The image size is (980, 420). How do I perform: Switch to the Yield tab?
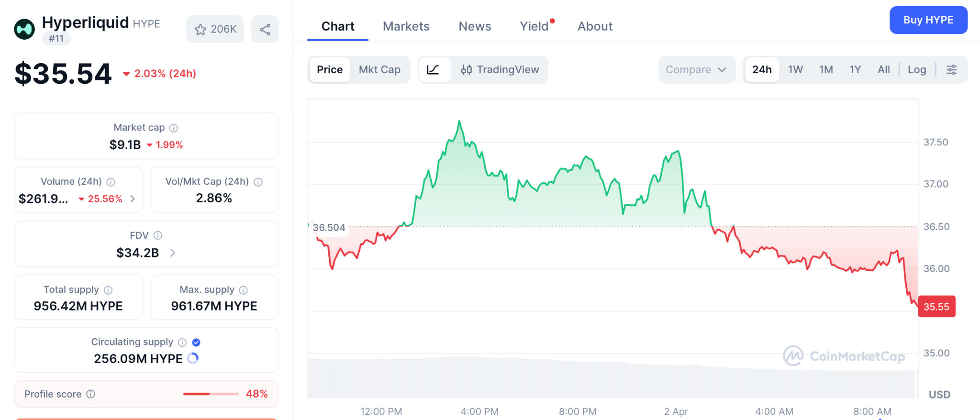[x=534, y=26]
